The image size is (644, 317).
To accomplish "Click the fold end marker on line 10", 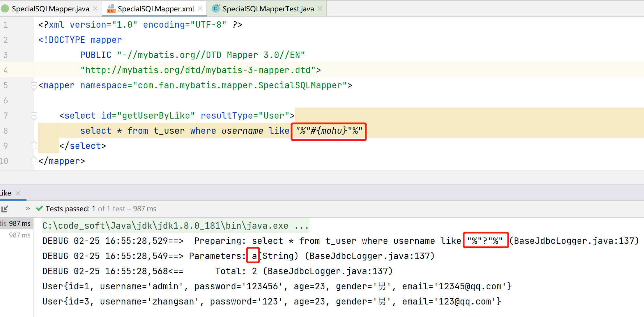I will pyautogui.click(x=34, y=161).
